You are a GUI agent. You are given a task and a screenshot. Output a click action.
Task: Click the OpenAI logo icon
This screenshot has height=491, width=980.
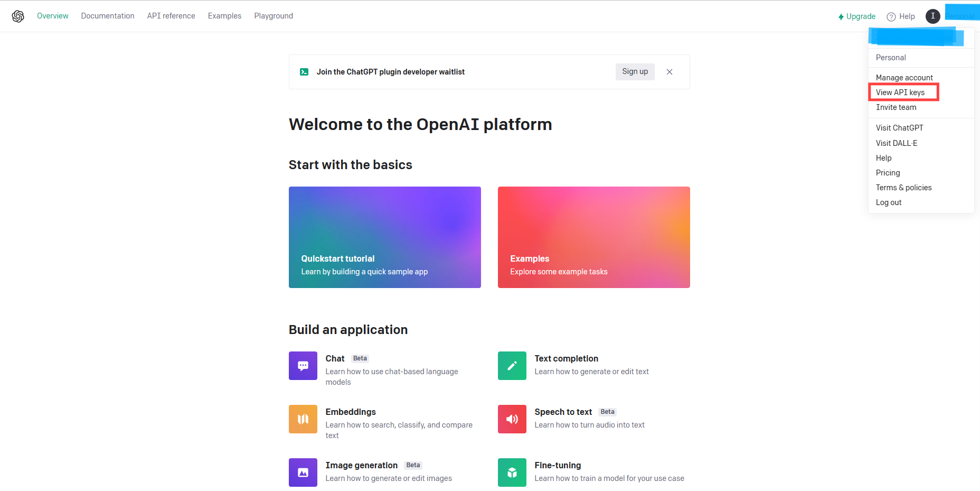pos(18,16)
